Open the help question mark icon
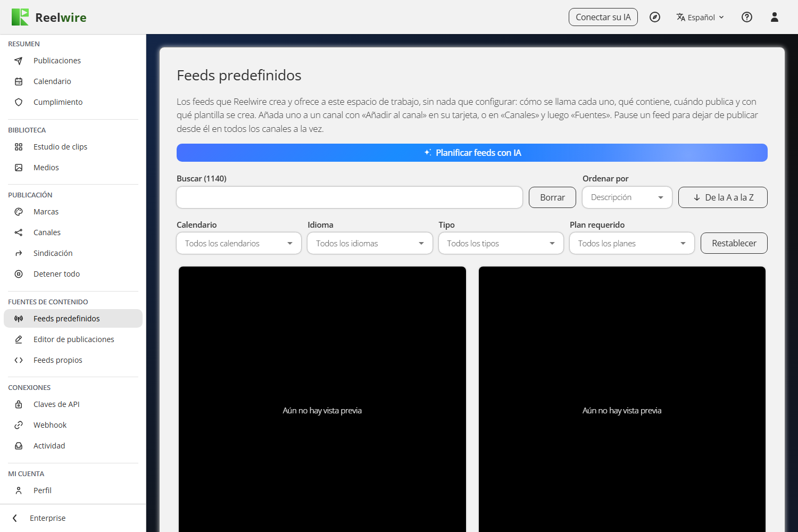This screenshot has height=532, width=798. [747, 17]
